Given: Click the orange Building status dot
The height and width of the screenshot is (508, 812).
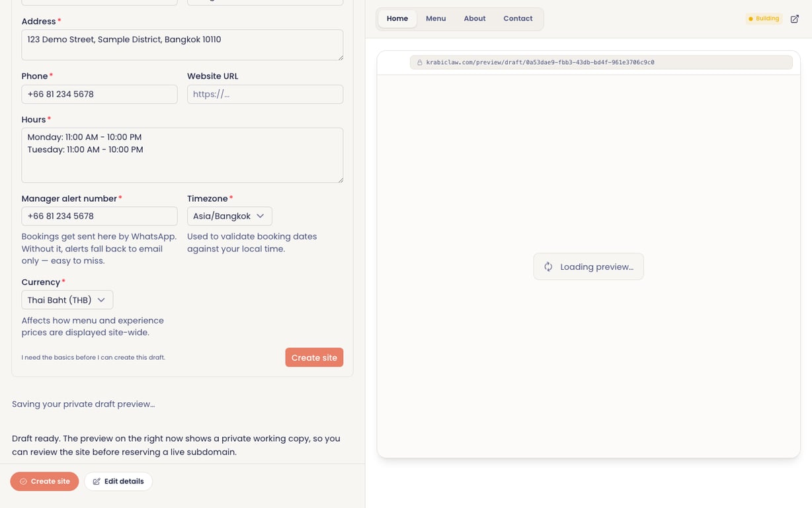Looking at the screenshot, I should point(751,19).
